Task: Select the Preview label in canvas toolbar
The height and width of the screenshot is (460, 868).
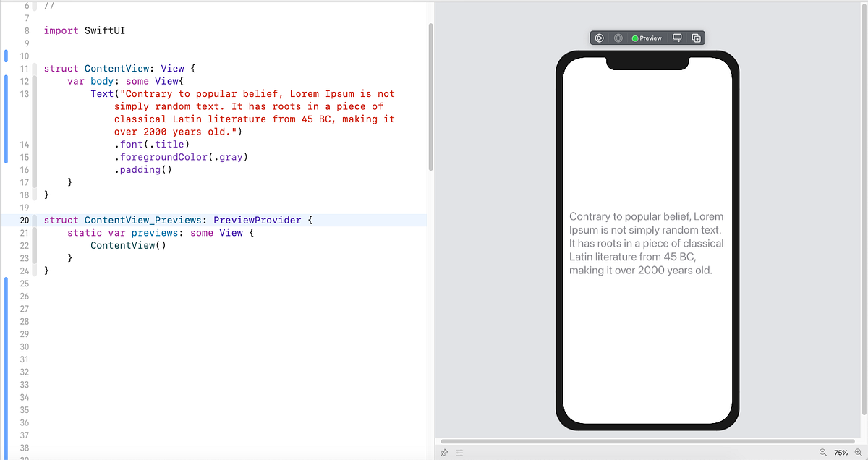Action: click(x=650, y=38)
